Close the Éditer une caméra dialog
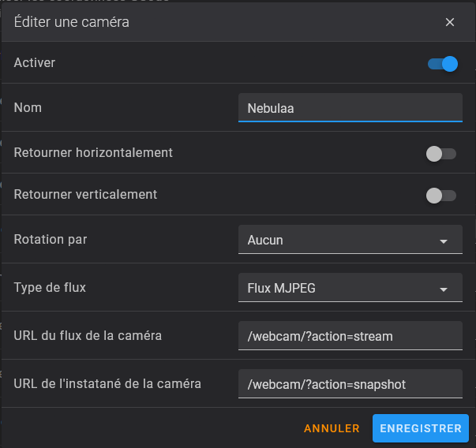Viewport: 476px width, 448px height. [x=450, y=22]
